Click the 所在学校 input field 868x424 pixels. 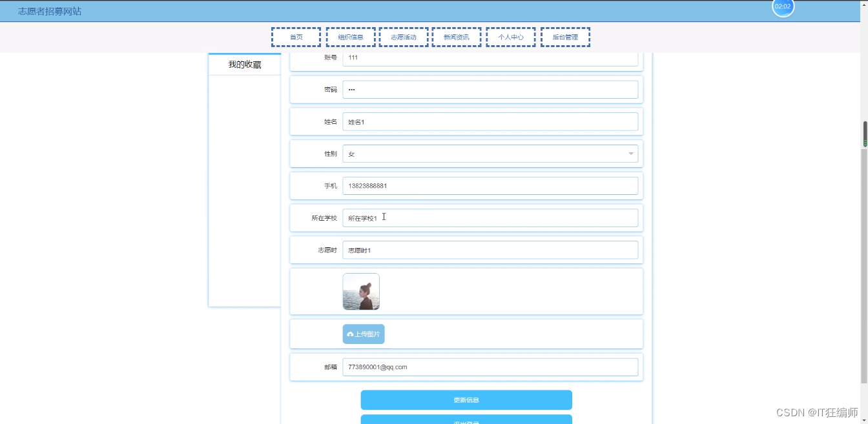click(x=490, y=218)
